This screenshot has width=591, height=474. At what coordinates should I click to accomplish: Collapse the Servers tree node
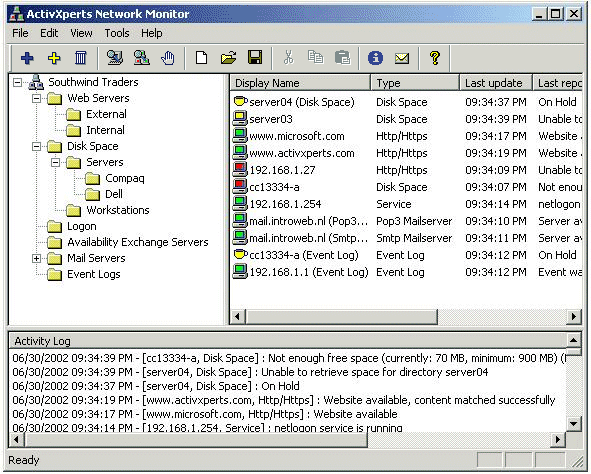pos(55,163)
